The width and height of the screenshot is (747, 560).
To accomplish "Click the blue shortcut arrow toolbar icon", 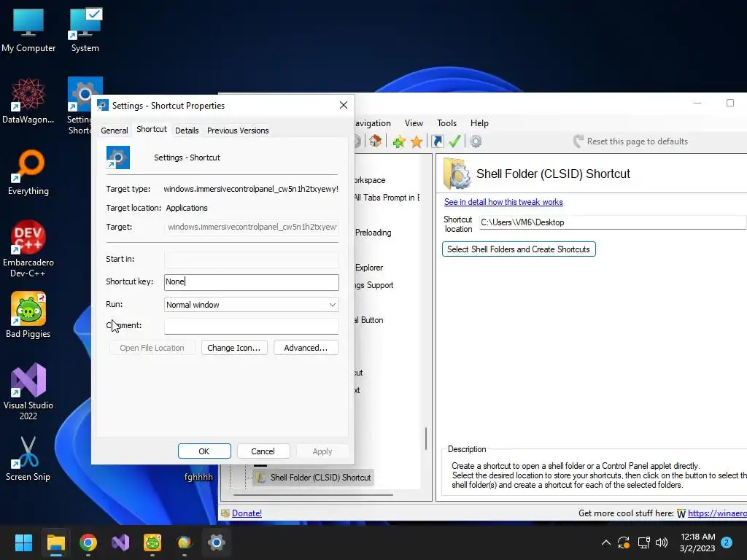I will click(x=437, y=141).
